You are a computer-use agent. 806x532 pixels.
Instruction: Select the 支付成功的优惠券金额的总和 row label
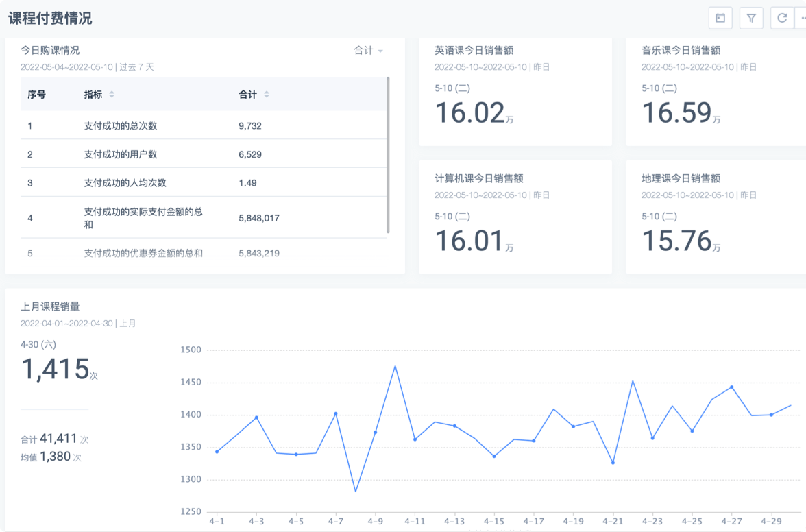(143, 253)
